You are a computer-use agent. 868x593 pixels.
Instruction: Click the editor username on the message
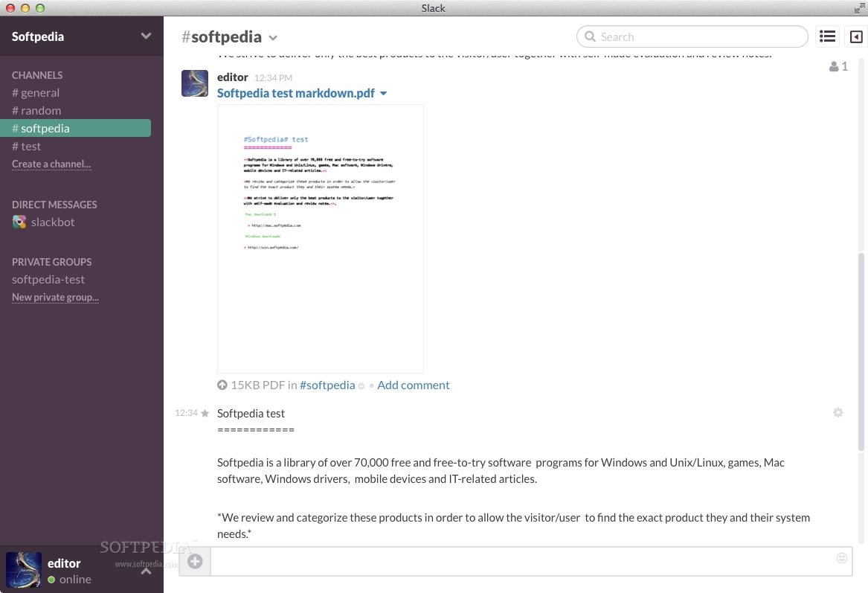coord(233,77)
